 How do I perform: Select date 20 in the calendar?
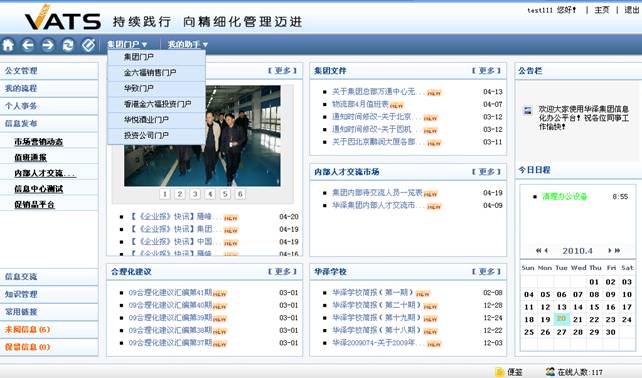click(x=561, y=319)
